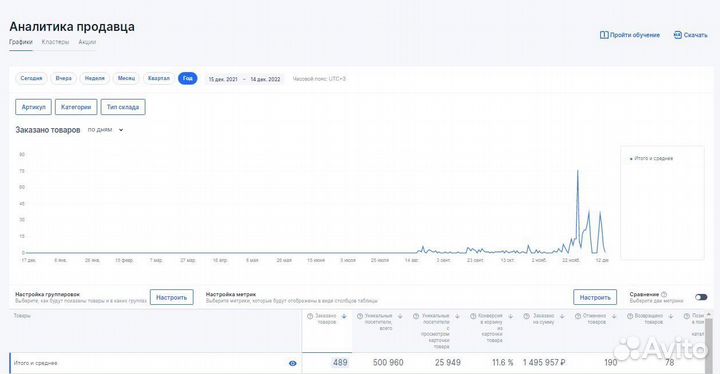Click help icon for Заказано на сумму column
Image resolution: width=720 pixels, height=374 pixels.
point(527,316)
